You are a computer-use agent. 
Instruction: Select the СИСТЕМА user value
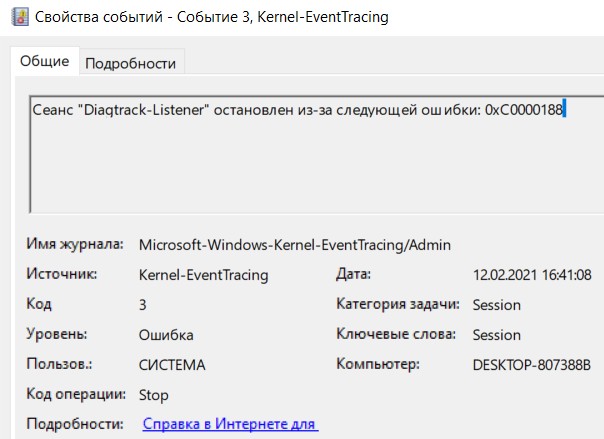pyautogui.click(x=172, y=365)
